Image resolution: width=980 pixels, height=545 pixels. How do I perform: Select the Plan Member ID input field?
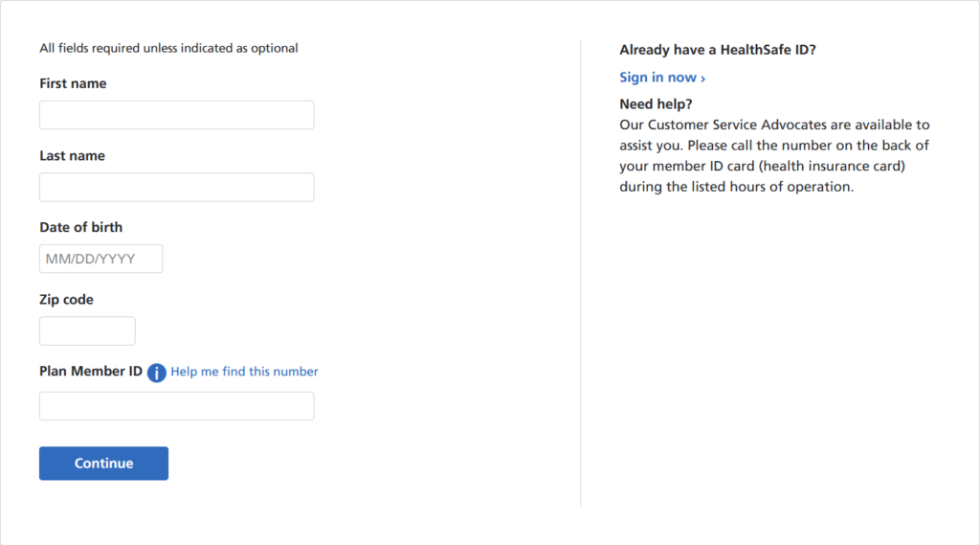tap(177, 406)
